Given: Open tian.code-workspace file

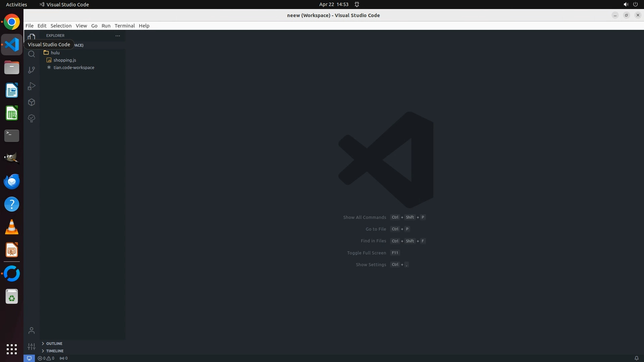Looking at the screenshot, I should [x=74, y=67].
